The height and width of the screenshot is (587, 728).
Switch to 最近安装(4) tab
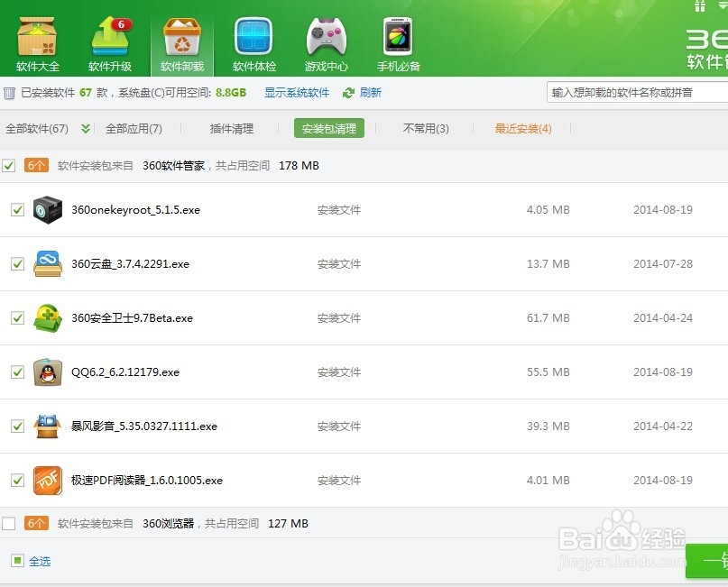[523, 129]
